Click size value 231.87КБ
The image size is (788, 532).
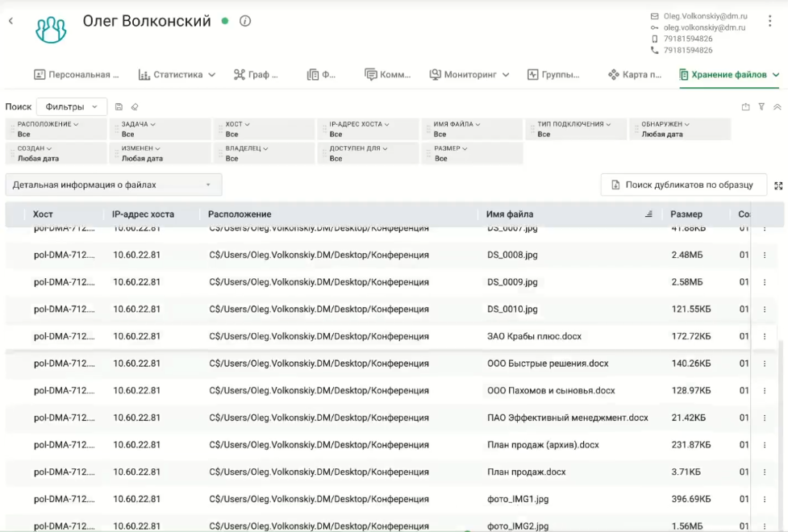point(691,445)
